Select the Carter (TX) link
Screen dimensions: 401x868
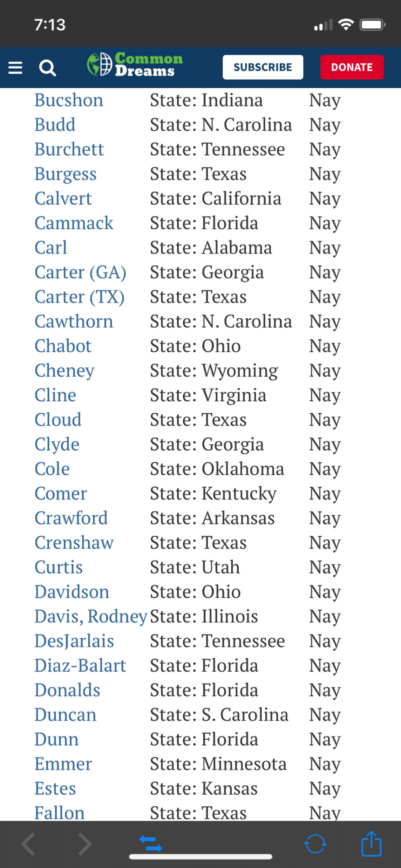(x=80, y=297)
